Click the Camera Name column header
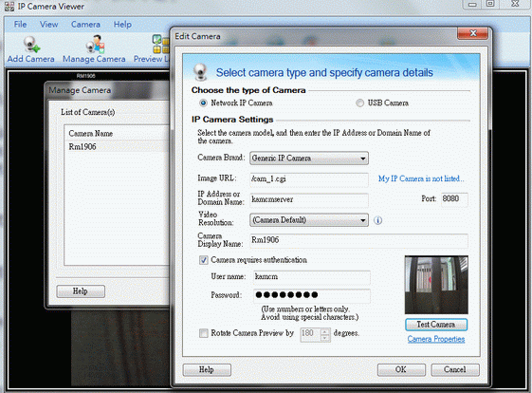The height and width of the screenshot is (393, 532). pyautogui.click(x=117, y=134)
